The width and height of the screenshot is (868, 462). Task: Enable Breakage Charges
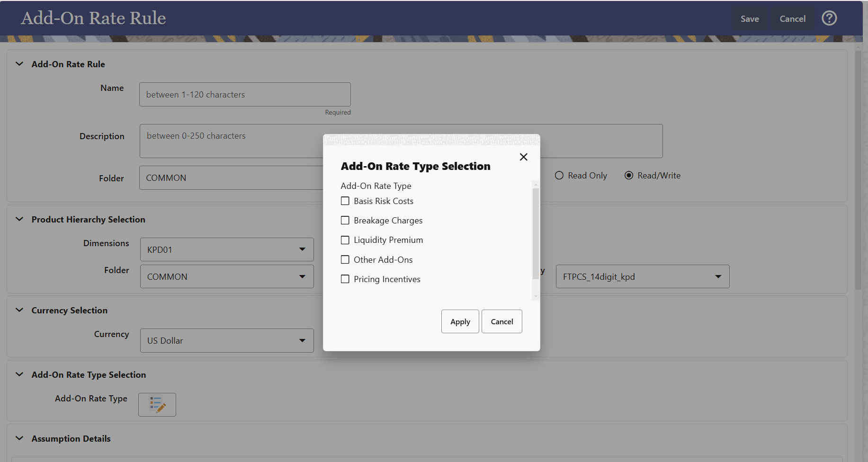(x=345, y=220)
